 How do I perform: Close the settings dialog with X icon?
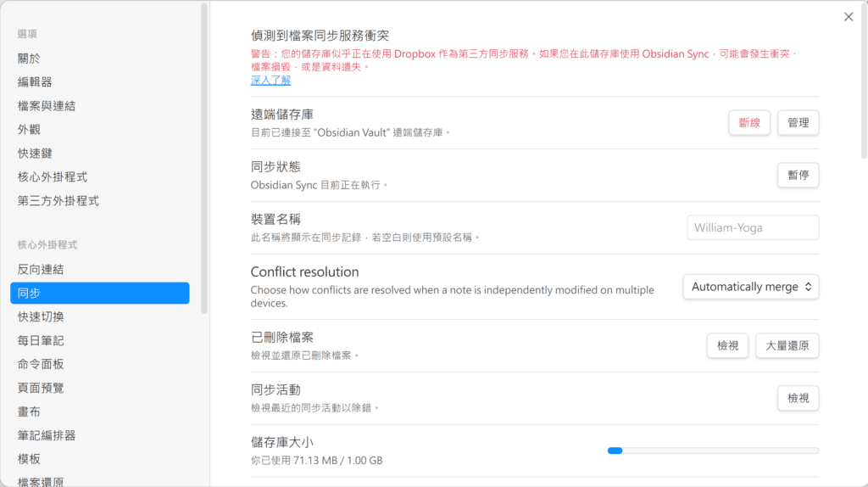(849, 17)
